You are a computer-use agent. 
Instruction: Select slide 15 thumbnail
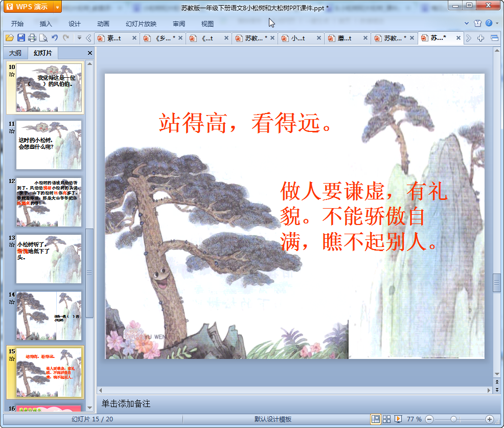pyautogui.click(x=49, y=372)
